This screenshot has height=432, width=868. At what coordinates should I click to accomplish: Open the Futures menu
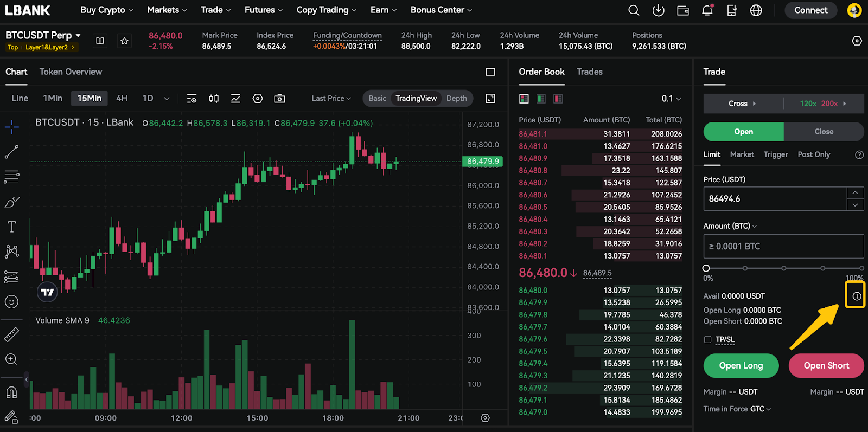[264, 10]
